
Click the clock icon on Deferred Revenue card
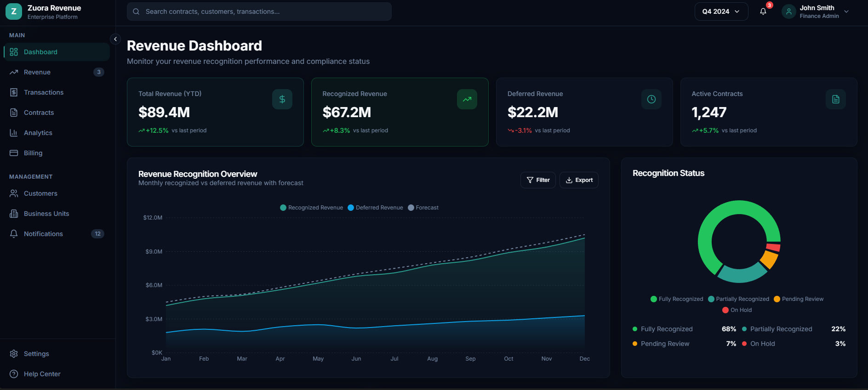pos(651,99)
